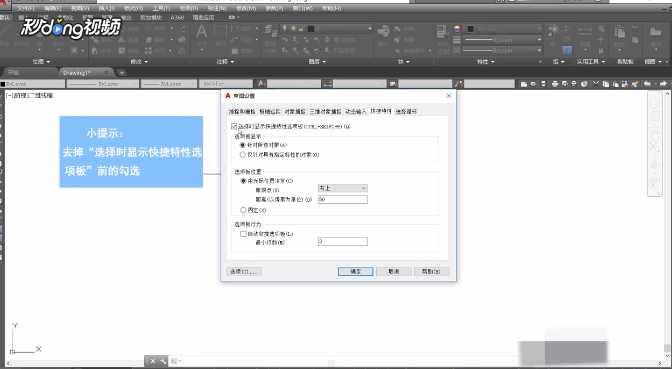Open the ribbon linetype ByLayer dropdown
This screenshot has width=672, height=369.
pos(503,51)
